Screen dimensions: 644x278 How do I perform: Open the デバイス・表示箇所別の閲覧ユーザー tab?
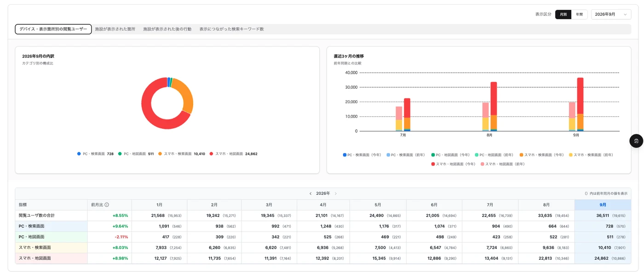(x=53, y=29)
